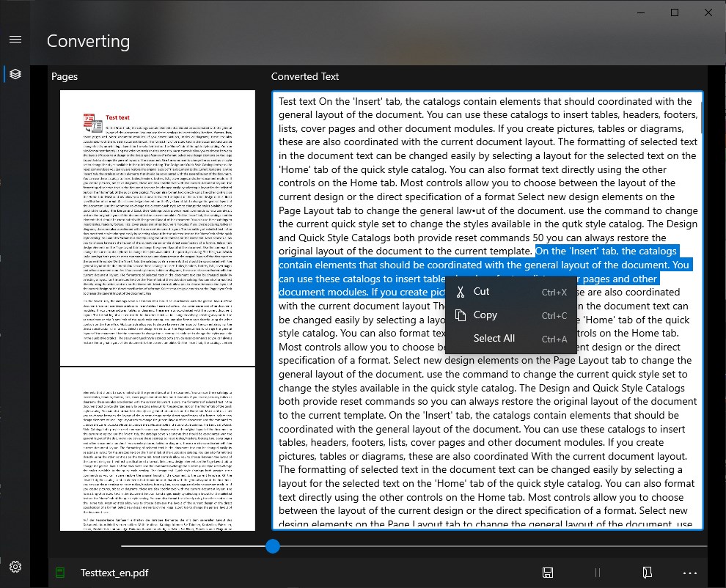Open the hamburger navigation menu

tap(15, 40)
